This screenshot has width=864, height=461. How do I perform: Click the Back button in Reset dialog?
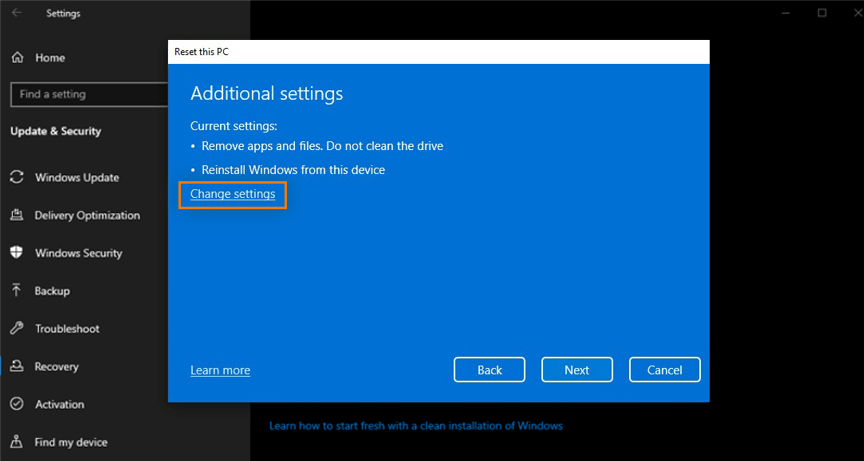tap(489, 370)
